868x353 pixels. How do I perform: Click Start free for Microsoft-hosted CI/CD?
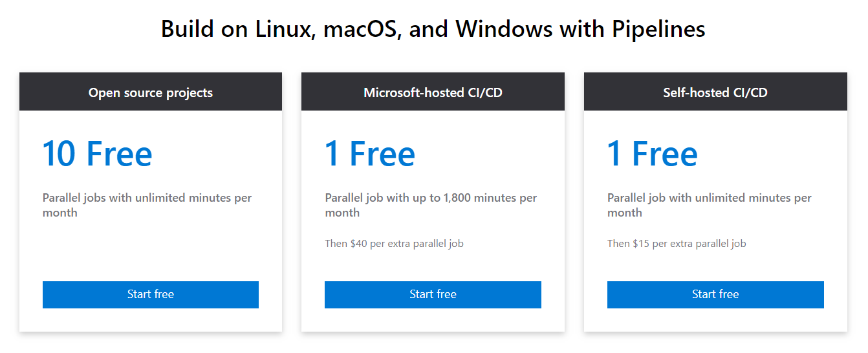point(433,294)
